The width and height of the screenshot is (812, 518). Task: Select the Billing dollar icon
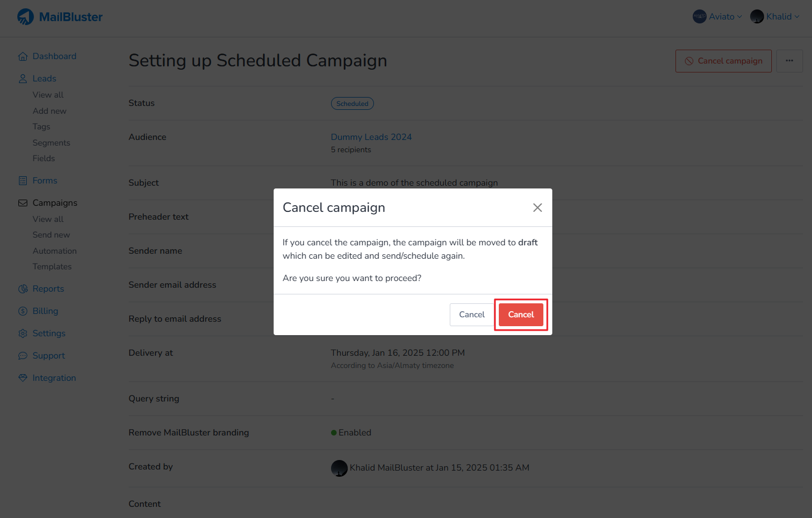pyautogui.click(x=23, y=311)
